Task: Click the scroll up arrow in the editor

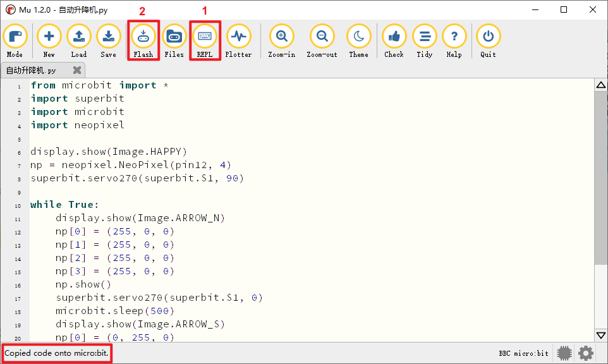Action: [x=601, y=85]
